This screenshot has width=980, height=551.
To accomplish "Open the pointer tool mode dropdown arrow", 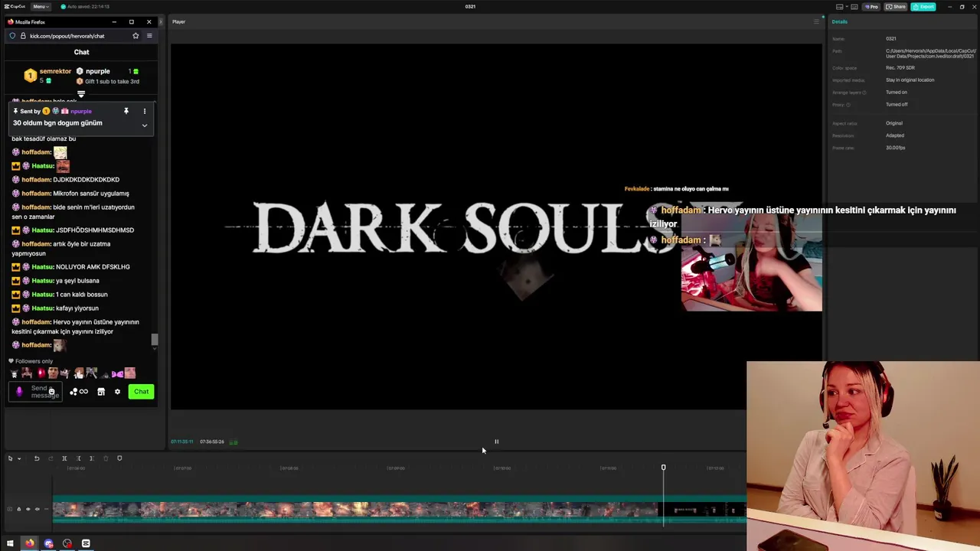I will tap(19, 458).
